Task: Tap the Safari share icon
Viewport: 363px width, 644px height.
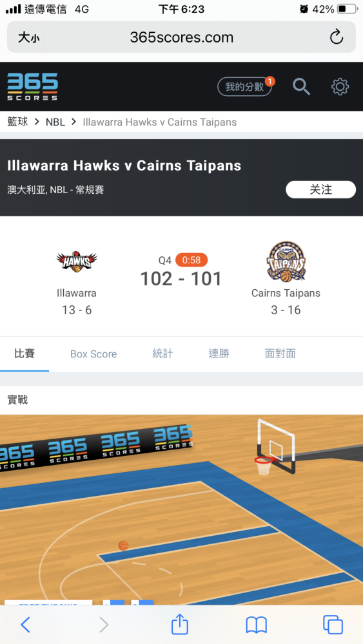Action: click(180, 625)
